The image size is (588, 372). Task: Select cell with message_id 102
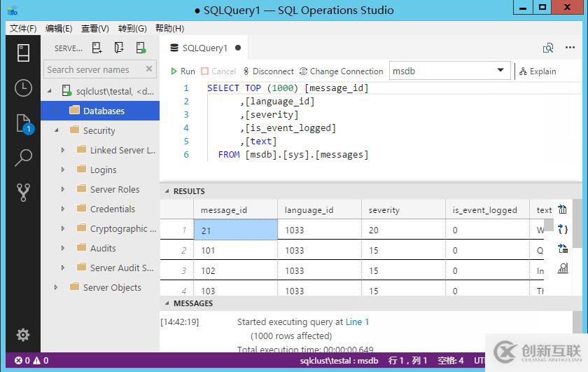click(x=235, y=270)
